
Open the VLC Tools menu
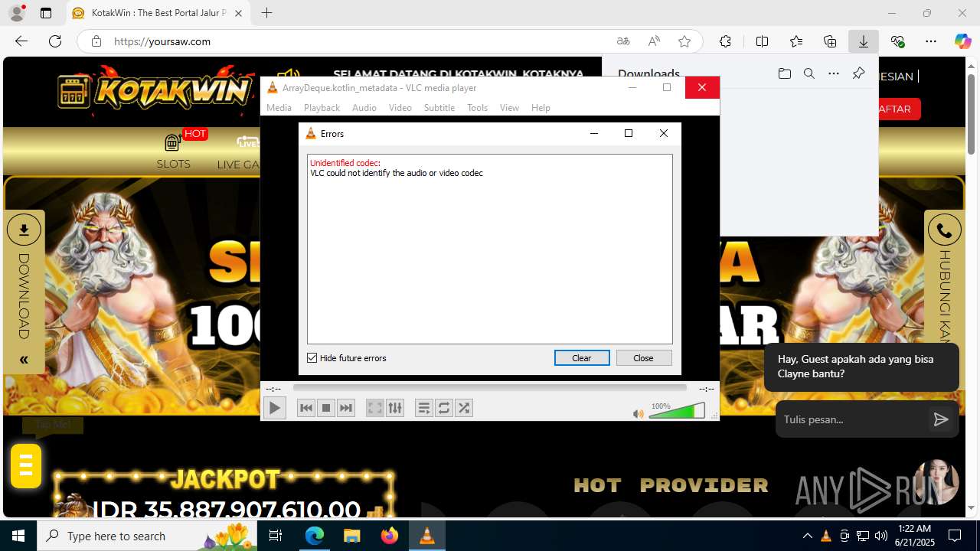pyautogui.click(x=477, y=108)
